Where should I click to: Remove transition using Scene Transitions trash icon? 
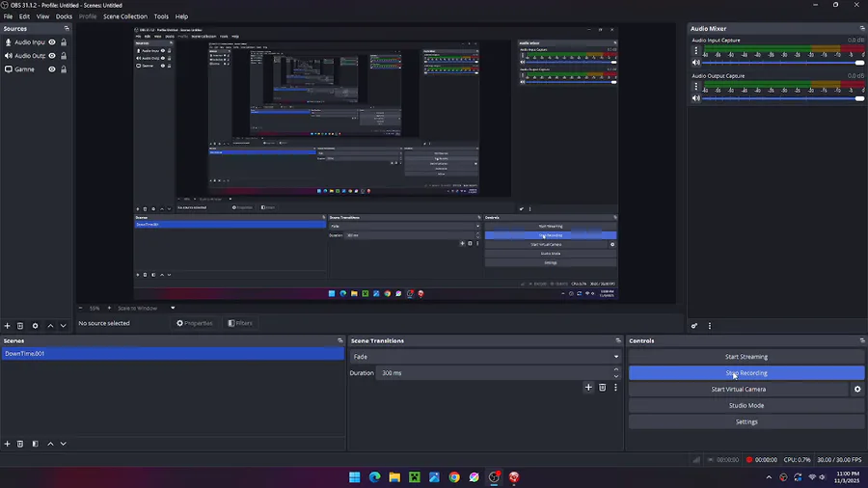coord(602,388)
